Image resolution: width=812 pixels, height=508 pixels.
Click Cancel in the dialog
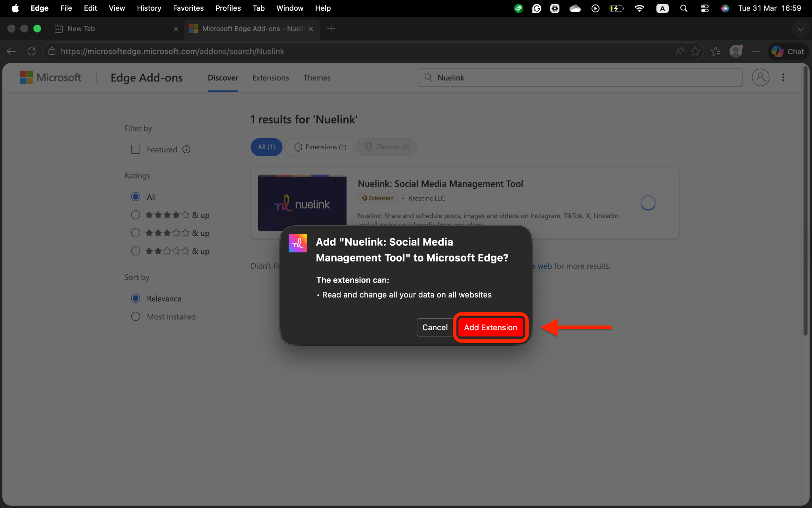pyautogui.click(x=435, y=327)
